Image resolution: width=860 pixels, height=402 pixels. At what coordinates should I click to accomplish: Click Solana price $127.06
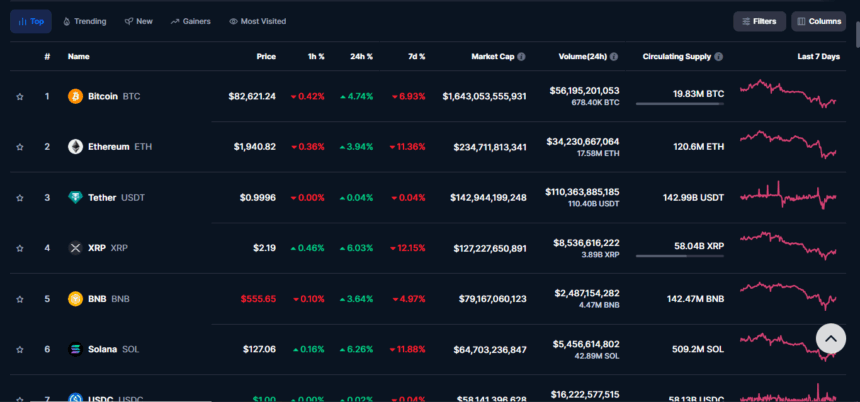[259, 349]
